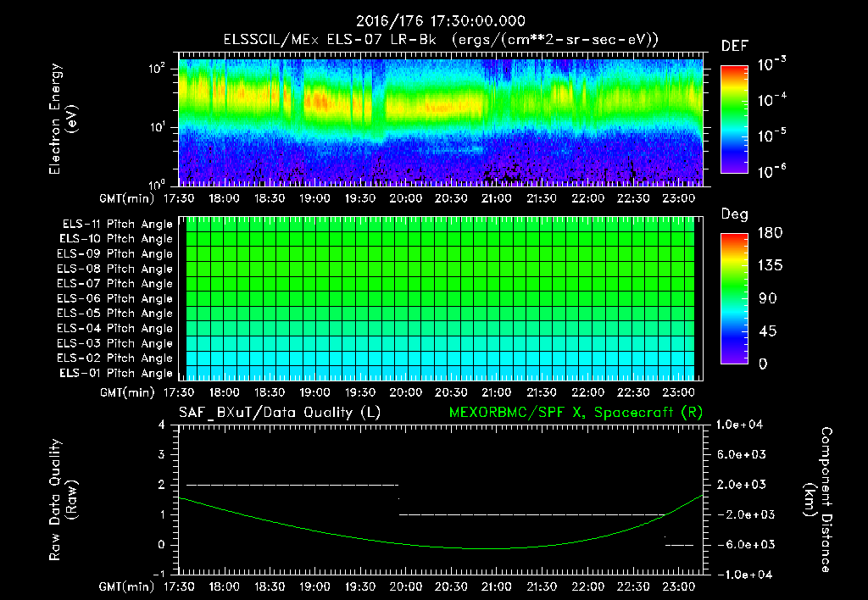Click the 22:30 tick on the bottom plot
This screenshot has width=868, height=600.
pos(632,586)
